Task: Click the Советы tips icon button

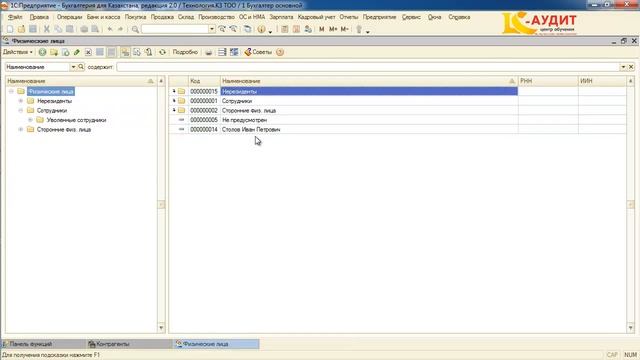Action: pos(258,52)
